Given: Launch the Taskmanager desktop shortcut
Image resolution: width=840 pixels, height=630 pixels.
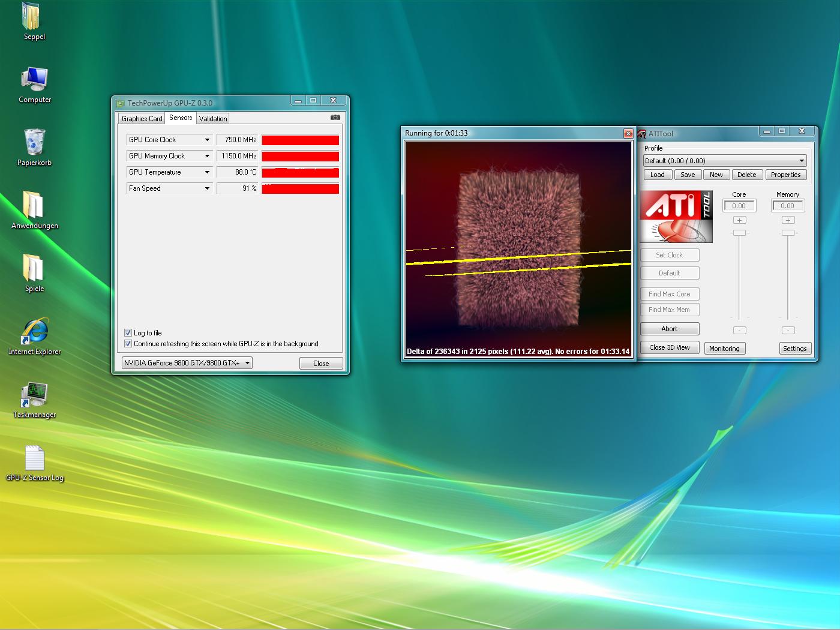Looking at the screenshot, I should point(34,394).
